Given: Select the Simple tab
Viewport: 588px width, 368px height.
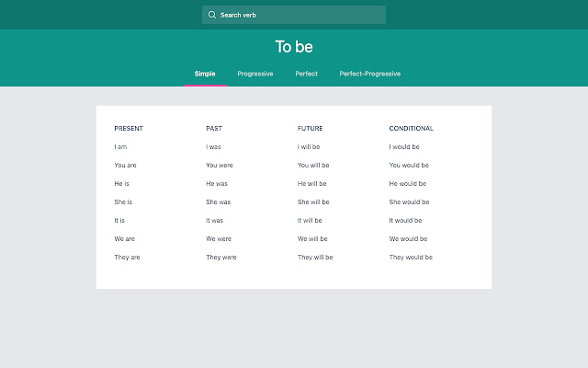Looking at the screenshot, I should (205, 74).
